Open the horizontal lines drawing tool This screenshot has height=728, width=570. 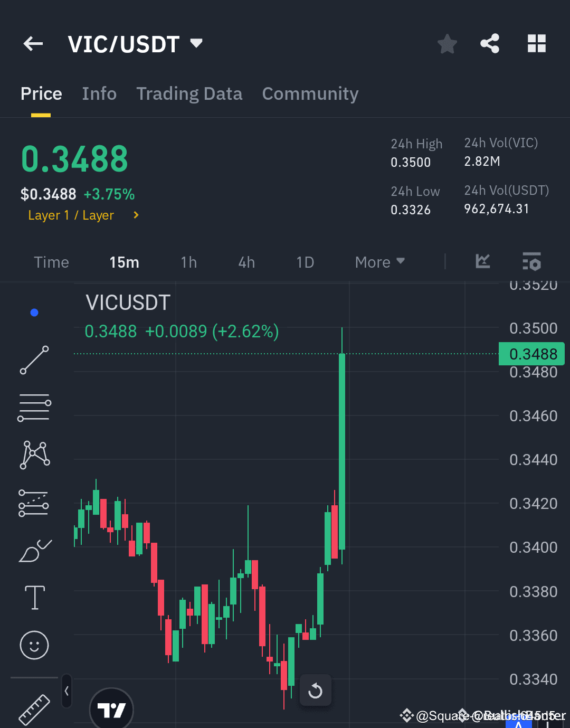[x=34, y=406]
